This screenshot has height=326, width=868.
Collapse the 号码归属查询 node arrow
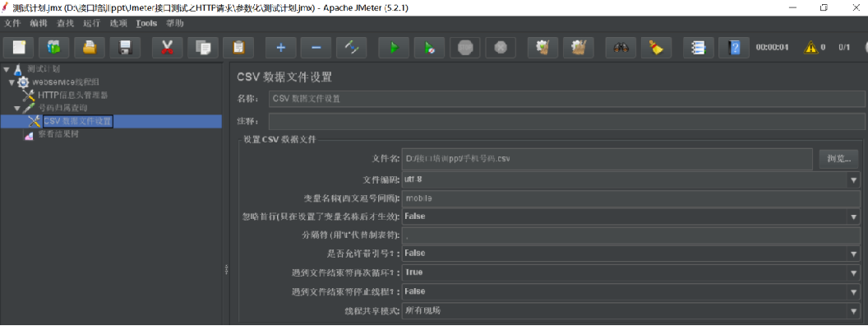(17, 108)
